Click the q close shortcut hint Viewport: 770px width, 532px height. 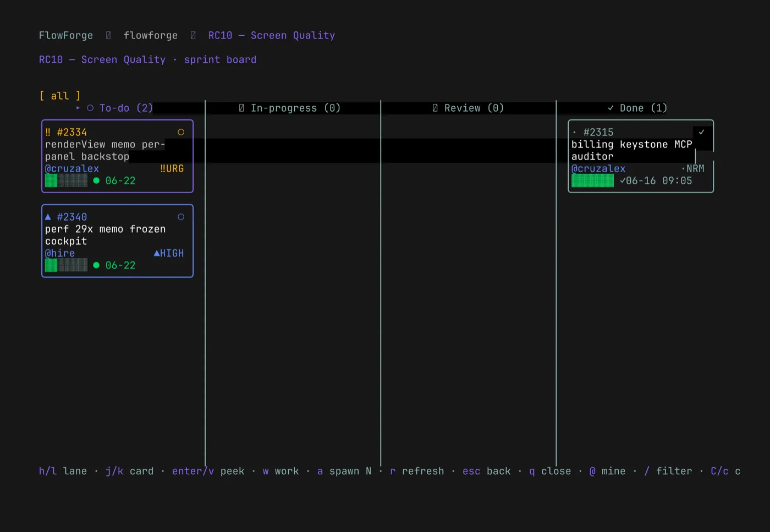tap(550, 471)
